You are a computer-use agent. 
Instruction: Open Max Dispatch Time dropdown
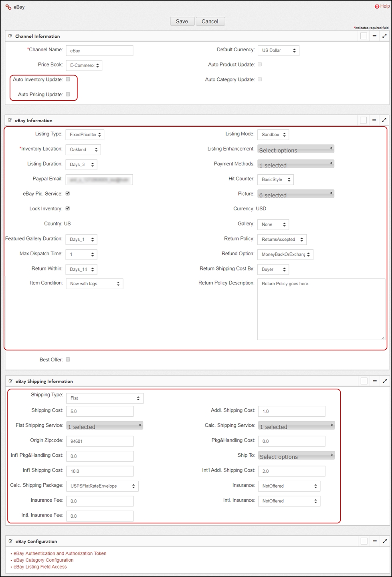(81, 254)
